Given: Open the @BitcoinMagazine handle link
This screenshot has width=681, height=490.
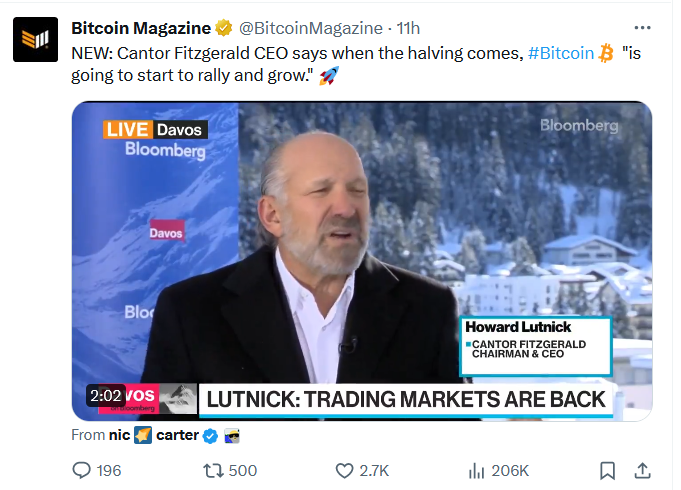Looking at the screenshot, I should pos(310,28).
